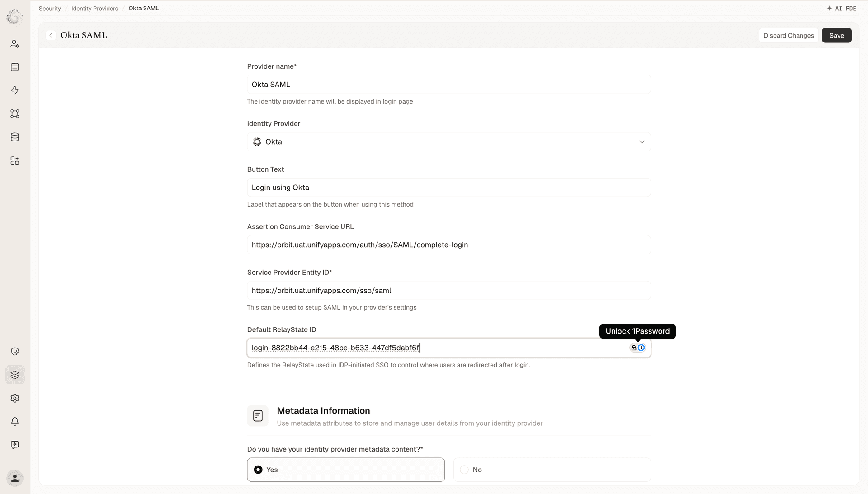868x494 pixels.
Task: Click the Okta SAML page title
Action: (84, 35)
